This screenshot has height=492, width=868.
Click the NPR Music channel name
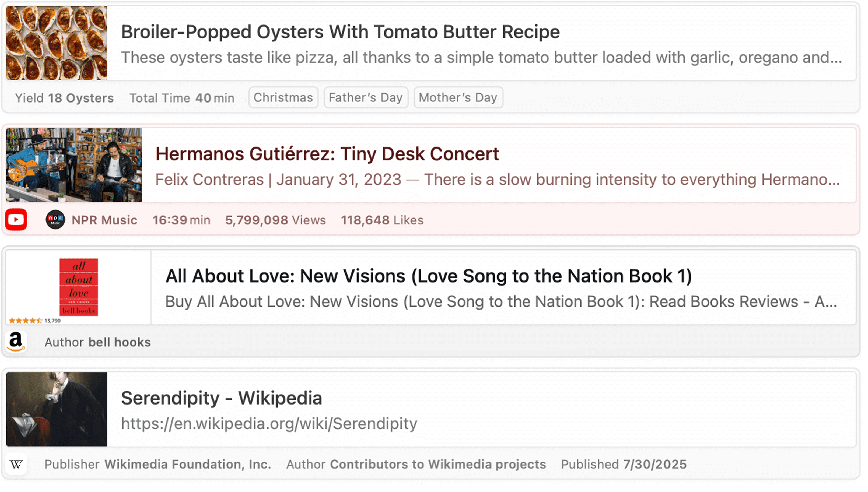pos(104,220)
